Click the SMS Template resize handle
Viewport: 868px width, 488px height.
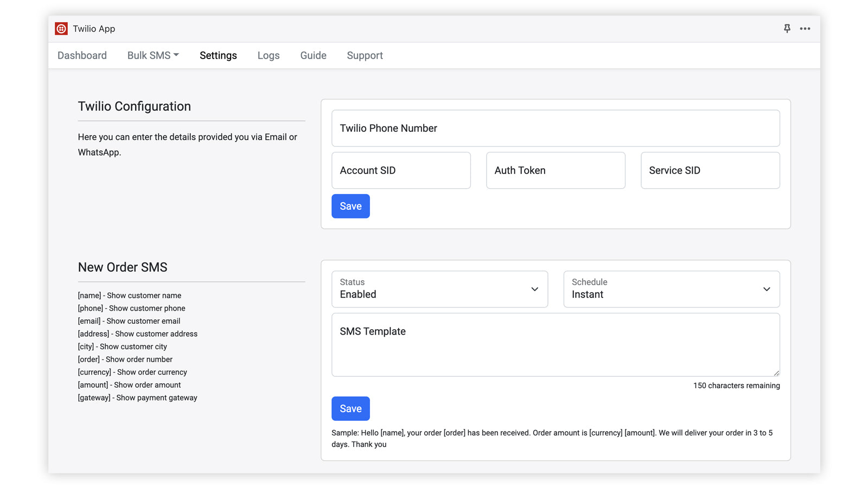776,372
